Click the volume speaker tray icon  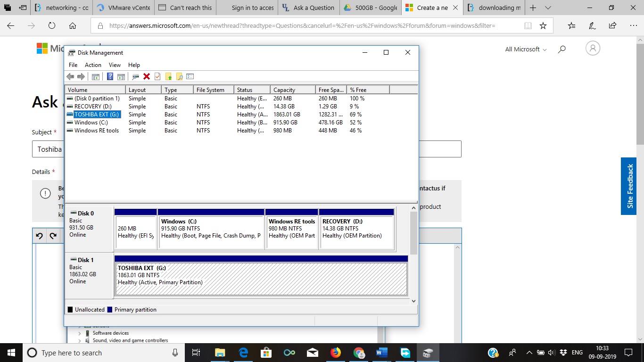pos(552,353)
